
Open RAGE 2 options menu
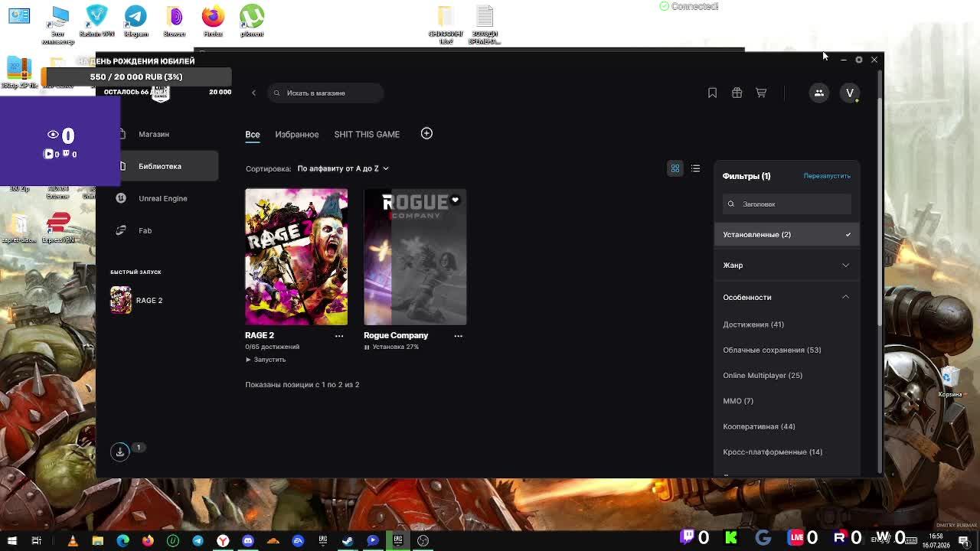(339, 335)
